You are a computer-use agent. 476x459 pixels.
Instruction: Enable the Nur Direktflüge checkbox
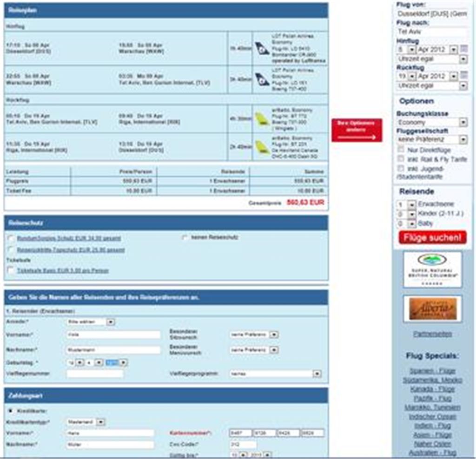401,150
